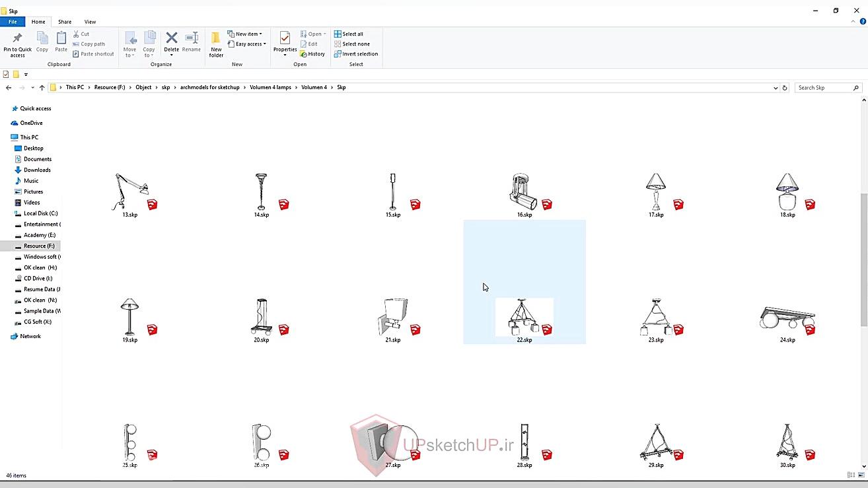
Task: Open recent locations dropdown arrow
Action: [x=32, y=87]
